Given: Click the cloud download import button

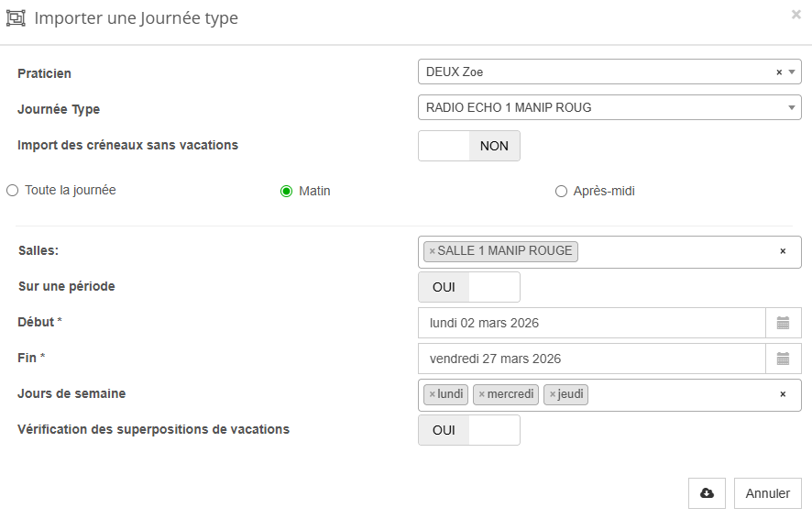Looking at the screenshot, I should click(x=707, y=493).
